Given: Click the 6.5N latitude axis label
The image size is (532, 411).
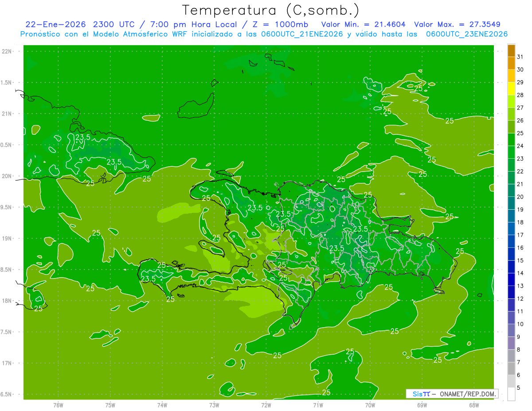Looking at the screenshot, I should pos(7,394).
